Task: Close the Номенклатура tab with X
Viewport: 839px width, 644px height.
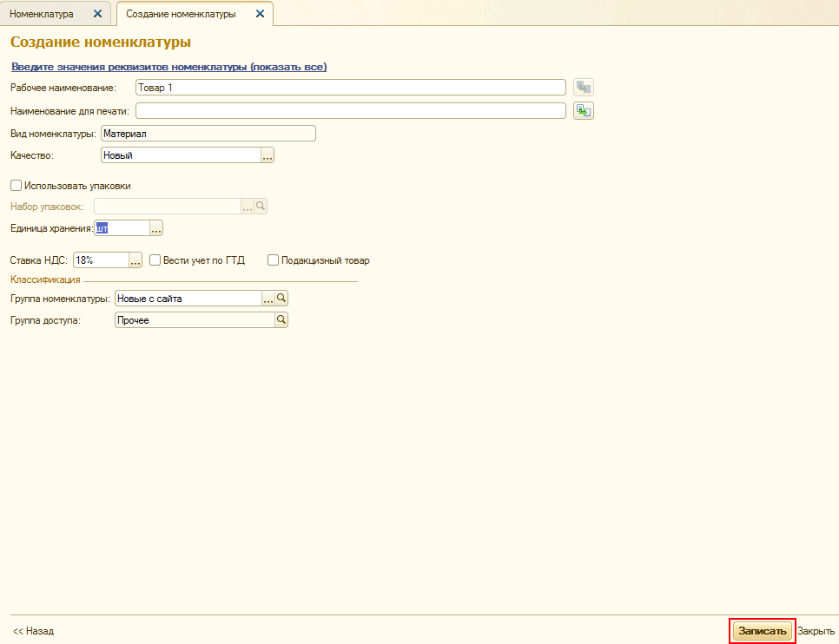Action: pyautogui.click(x=97, y=14)
